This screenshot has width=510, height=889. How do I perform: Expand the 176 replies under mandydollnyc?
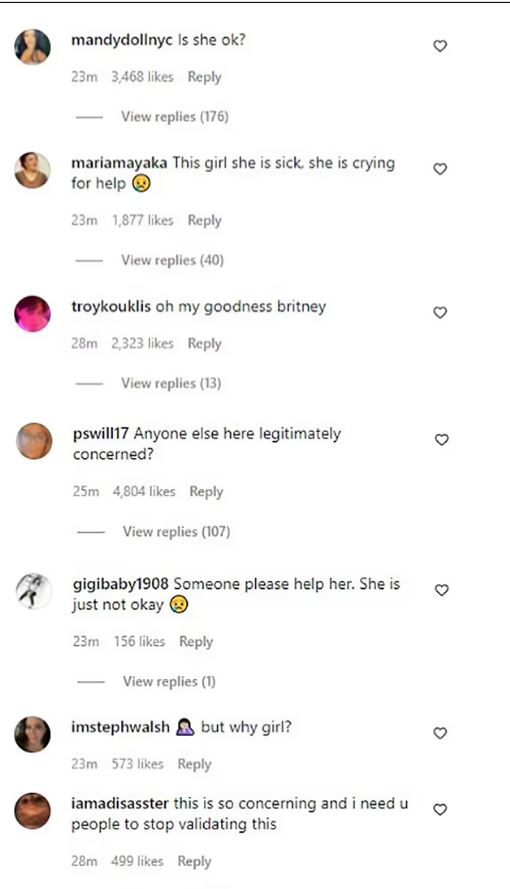click(175, 117)
